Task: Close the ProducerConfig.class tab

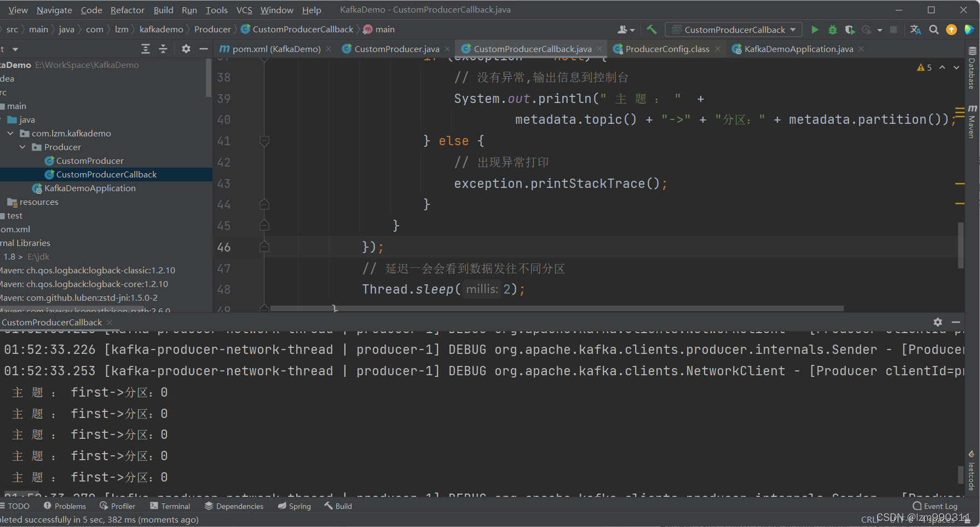Action: tap(718, 49)
